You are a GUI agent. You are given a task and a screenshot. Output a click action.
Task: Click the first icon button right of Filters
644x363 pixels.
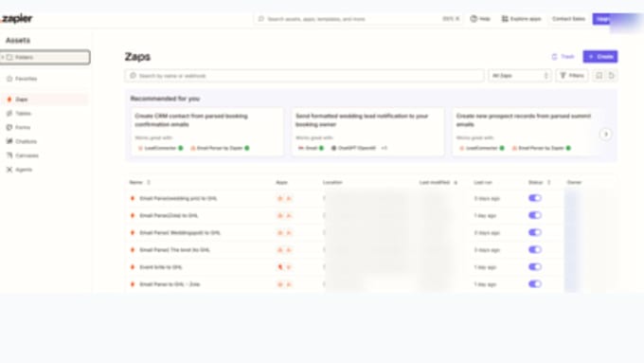(599, 76)
